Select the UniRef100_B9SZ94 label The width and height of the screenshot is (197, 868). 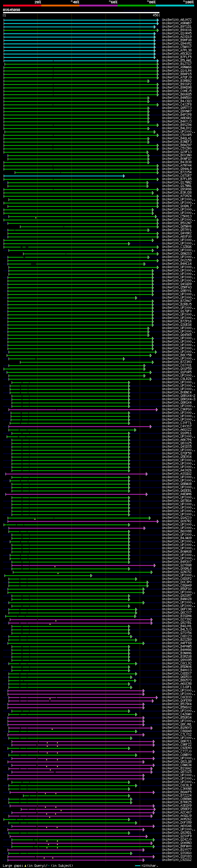point(177,125)
